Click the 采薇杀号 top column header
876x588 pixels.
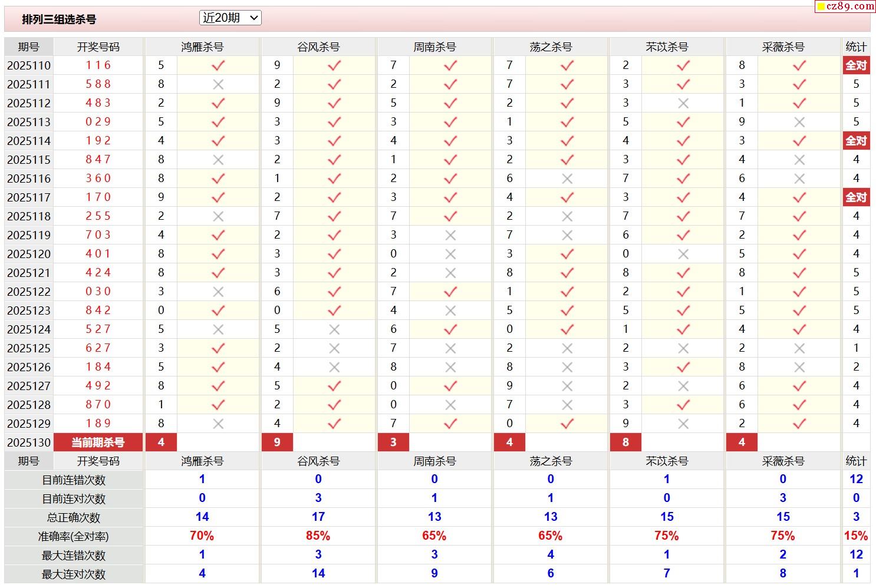(783, 47)
